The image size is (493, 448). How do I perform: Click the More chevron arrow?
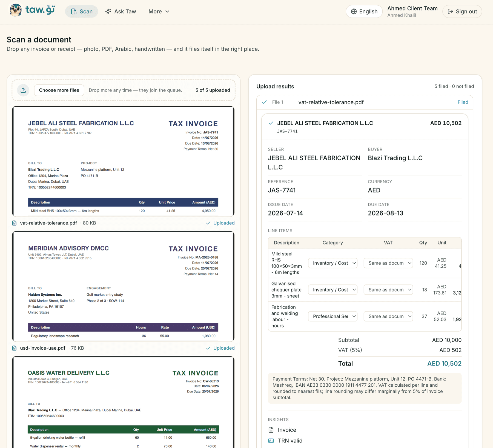point(167,12)
